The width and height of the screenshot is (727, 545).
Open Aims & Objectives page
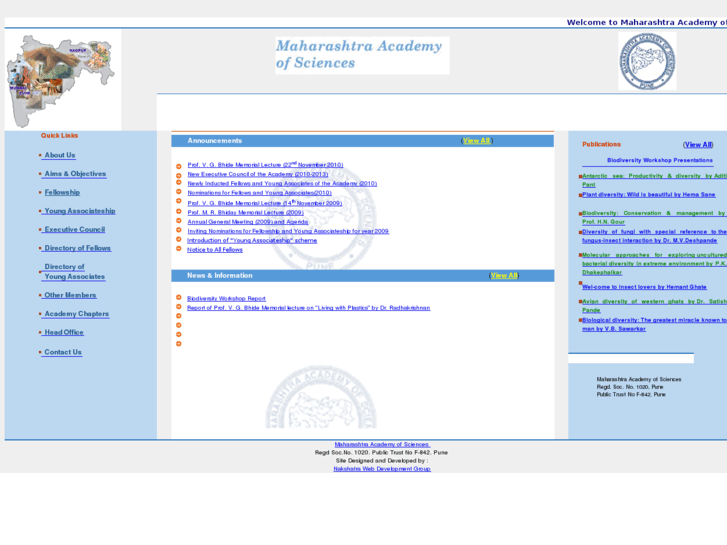point(75,173)
